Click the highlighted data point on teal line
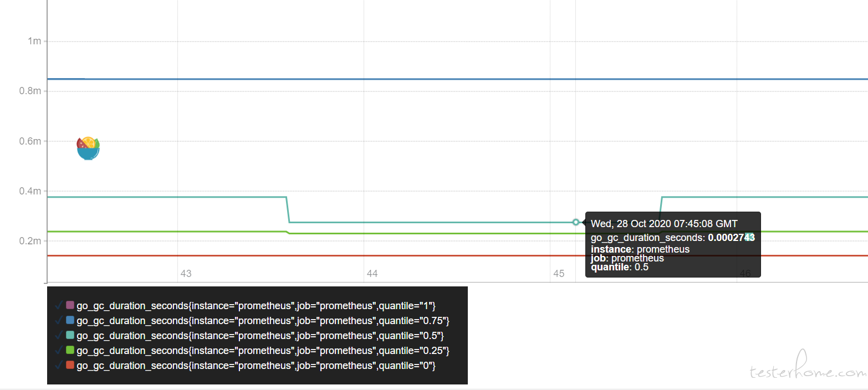868x390 pixels. (576, 222)
